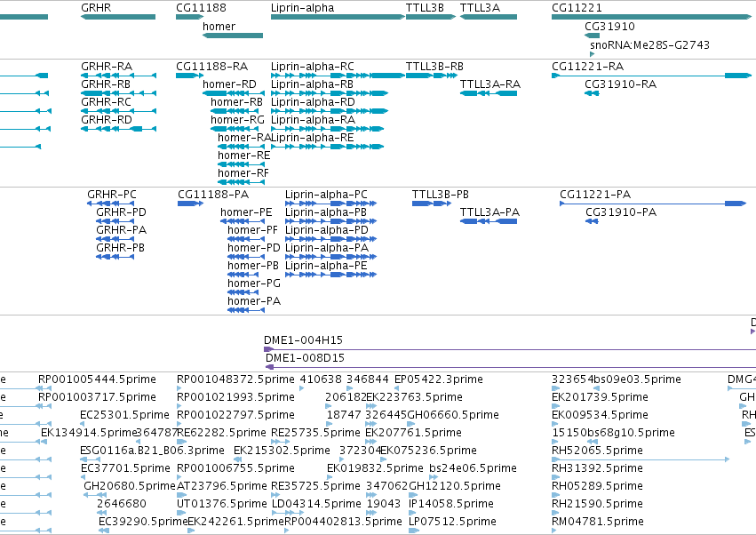Click transcript TTLL3B-RB

tap(432, 76)
